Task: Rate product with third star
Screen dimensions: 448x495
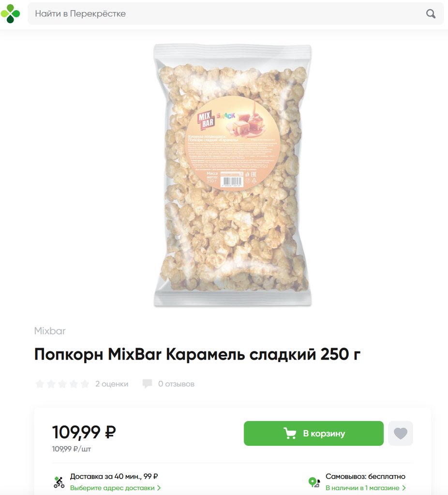Action: point(62,384)
